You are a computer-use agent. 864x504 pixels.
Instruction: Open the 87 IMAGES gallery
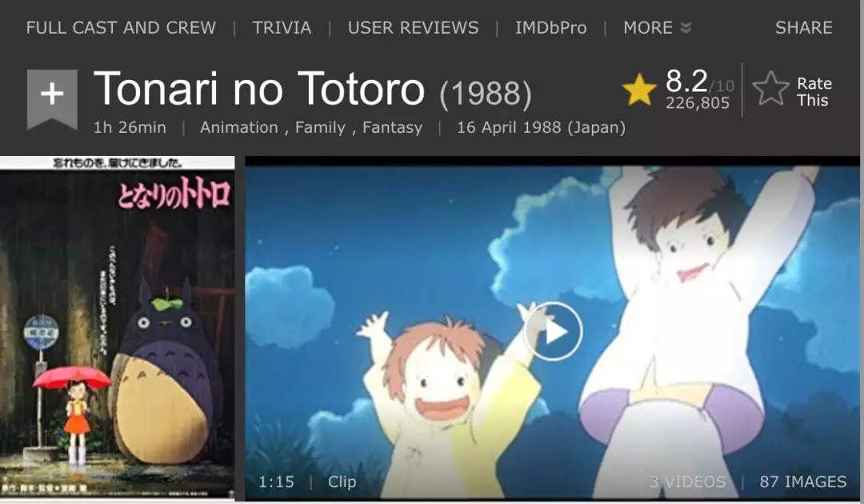(x=803, y=482)
